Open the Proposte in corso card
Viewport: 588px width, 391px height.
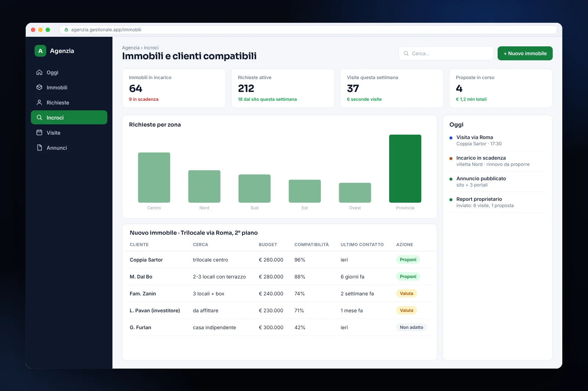pos(501,88)
